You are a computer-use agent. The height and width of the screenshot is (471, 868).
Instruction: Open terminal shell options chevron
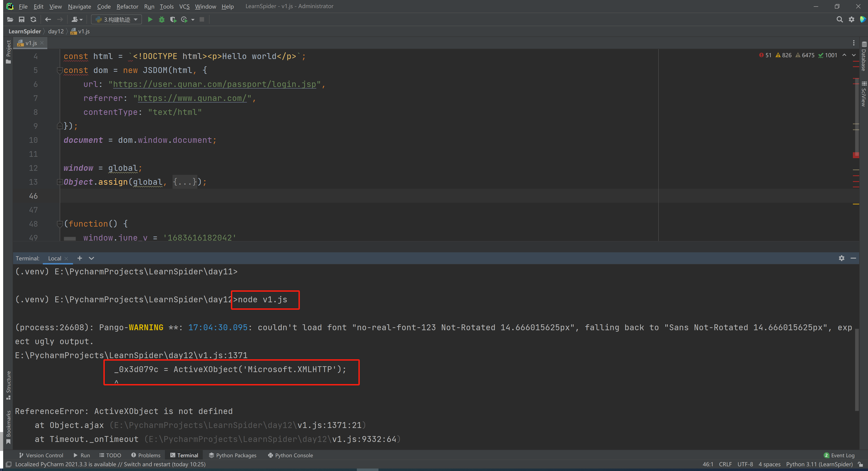91,258
